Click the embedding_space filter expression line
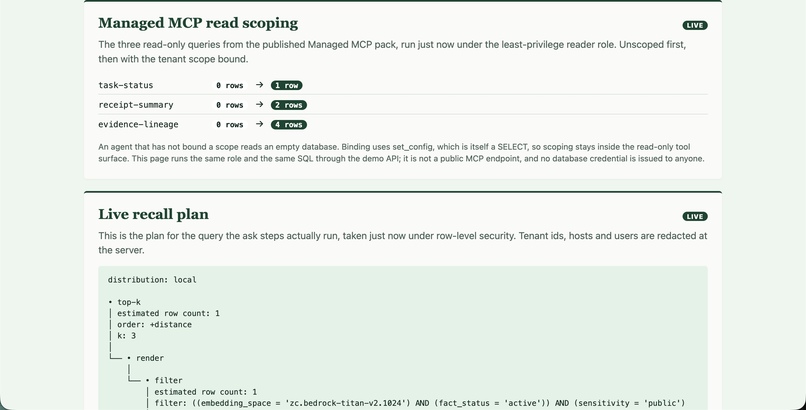806x410 pixels. click(419, 403)
